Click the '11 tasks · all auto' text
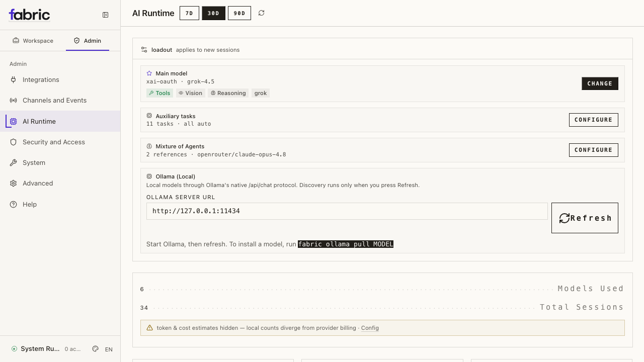 [179, 124]
